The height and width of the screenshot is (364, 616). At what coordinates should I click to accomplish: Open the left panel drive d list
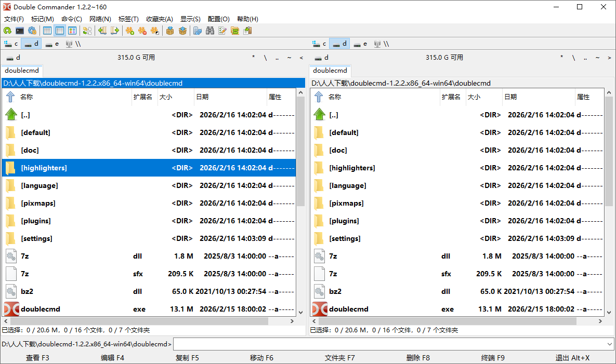13,58
